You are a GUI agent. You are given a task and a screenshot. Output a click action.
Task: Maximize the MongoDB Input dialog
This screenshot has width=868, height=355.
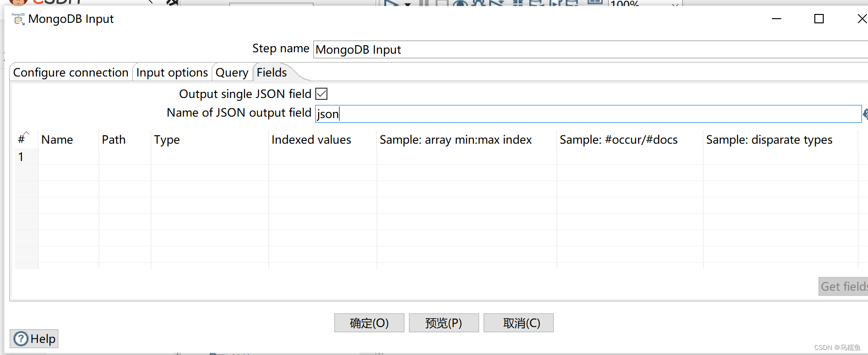pos(819,19)
